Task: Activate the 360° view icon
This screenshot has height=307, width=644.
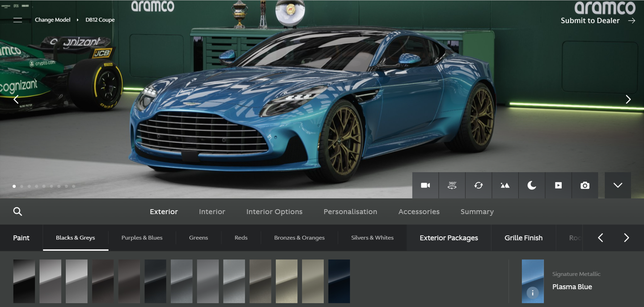Action: (452, 185)
